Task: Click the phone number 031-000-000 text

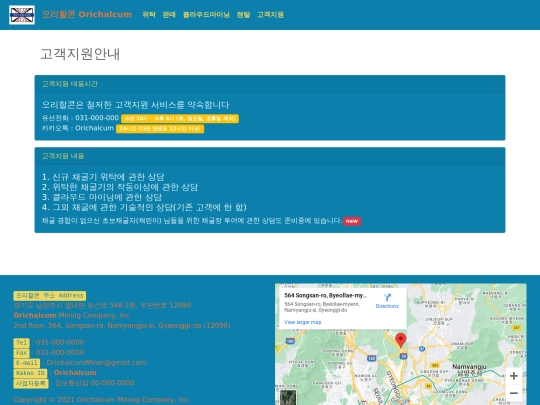Action: point(97,118)
